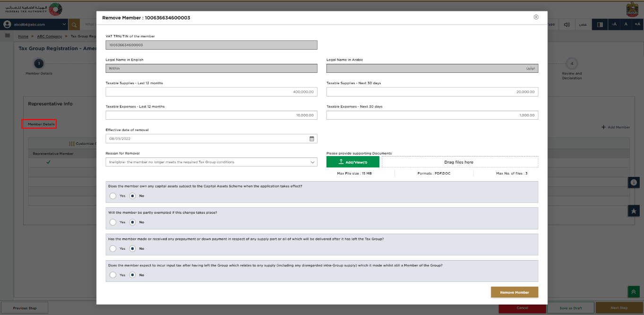Select No for prepayment or down payment question
The width and height of the screenshot is (644, 315).
pyautogui.click(x=132, y=248)
